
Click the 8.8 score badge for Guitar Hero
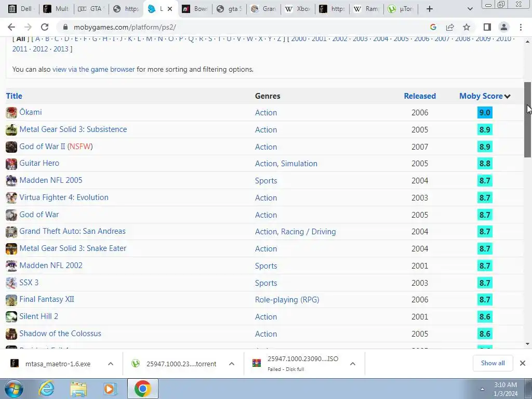tap(485, 164)
